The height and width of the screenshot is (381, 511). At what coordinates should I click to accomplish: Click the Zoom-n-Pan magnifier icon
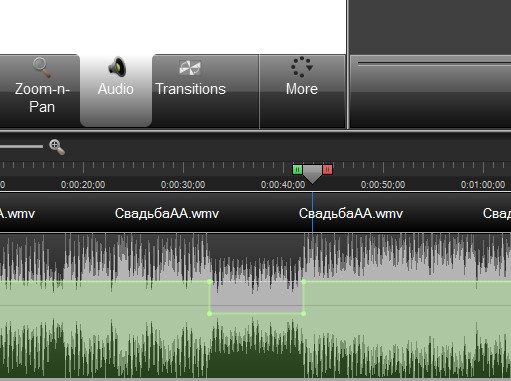42,67
